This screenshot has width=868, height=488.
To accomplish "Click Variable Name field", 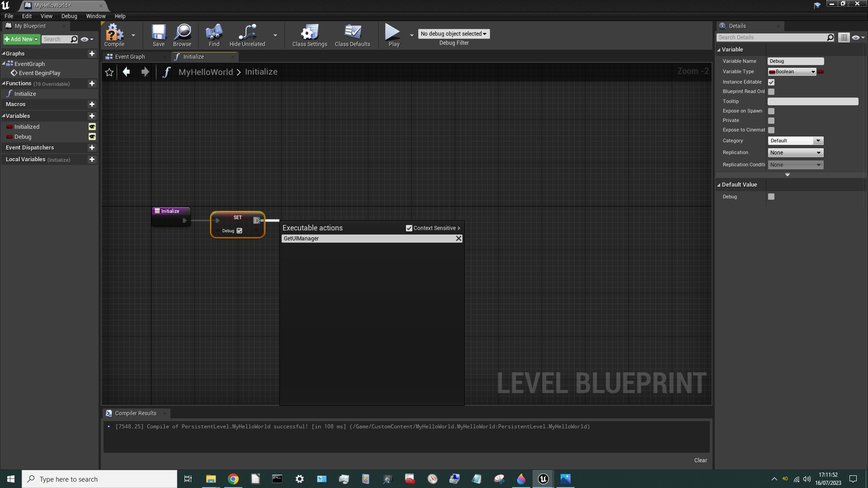I will (x=796, y=61).
